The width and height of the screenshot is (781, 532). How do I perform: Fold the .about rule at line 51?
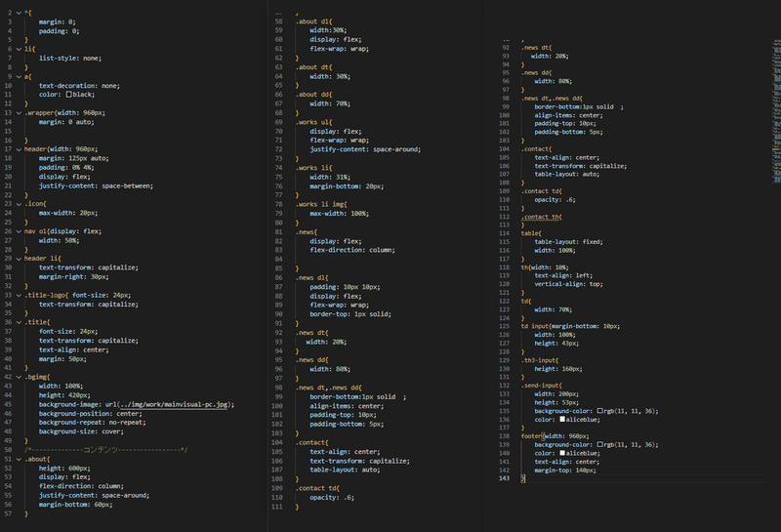point(19,460)
